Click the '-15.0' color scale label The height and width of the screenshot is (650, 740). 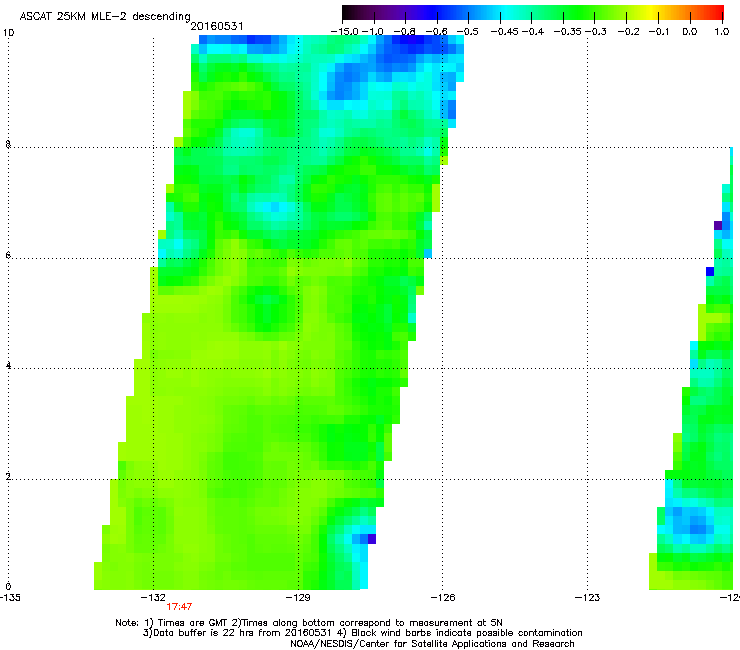click(345, 32)
